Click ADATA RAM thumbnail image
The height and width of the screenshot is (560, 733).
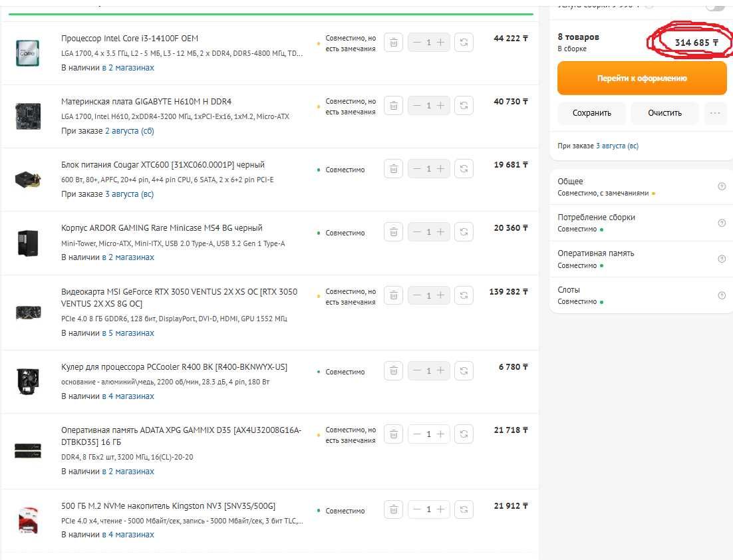pos(28,451)
